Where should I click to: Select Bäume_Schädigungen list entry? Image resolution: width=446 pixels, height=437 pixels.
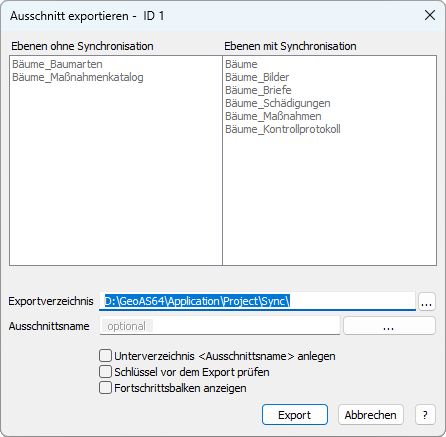click(278, 103)
